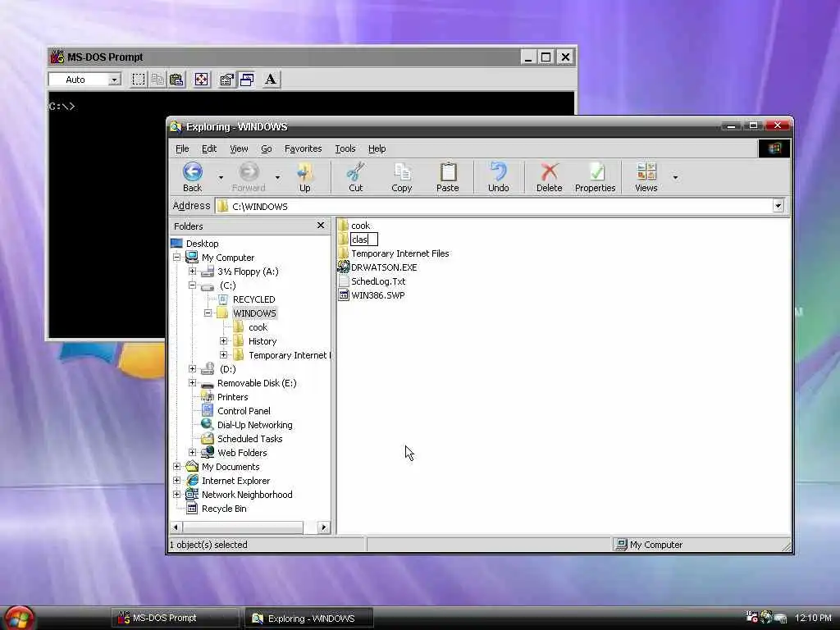Click the Address bar path field
The height and width of the screenshot is (630, 840).
click(x=495, y=206)
